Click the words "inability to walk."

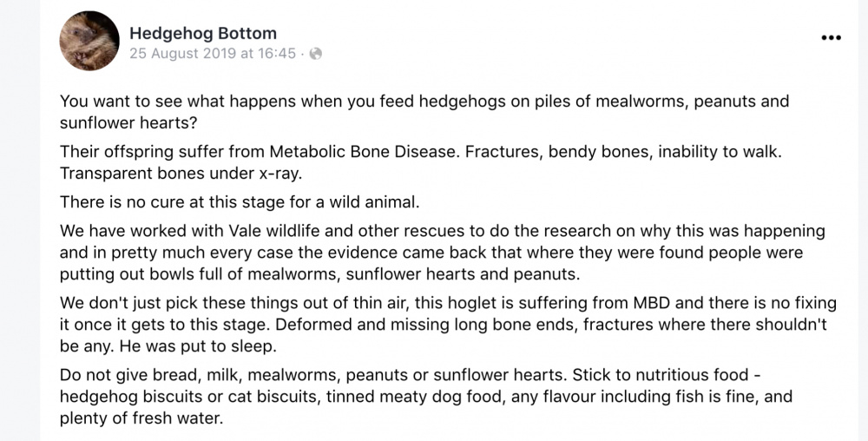click(x=720, y=152)
